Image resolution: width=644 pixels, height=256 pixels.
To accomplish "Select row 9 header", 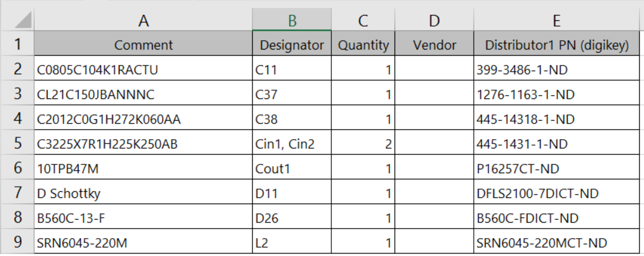I will [17, 242].
